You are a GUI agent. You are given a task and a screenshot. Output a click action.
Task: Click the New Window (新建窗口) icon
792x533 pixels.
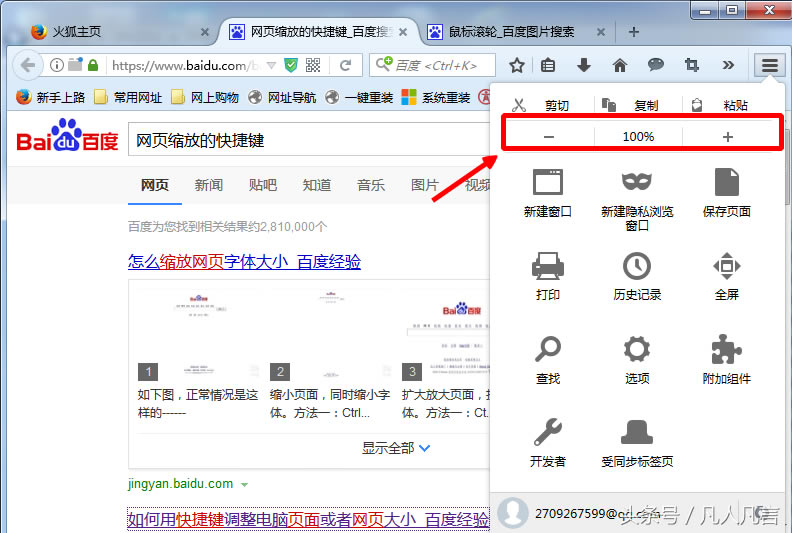[x=547, y=182]
